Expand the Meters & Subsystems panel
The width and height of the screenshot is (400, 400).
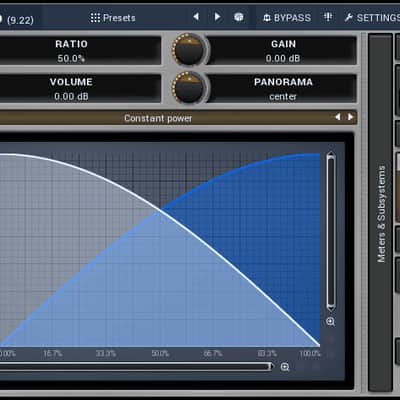click(x=381, y=213)
